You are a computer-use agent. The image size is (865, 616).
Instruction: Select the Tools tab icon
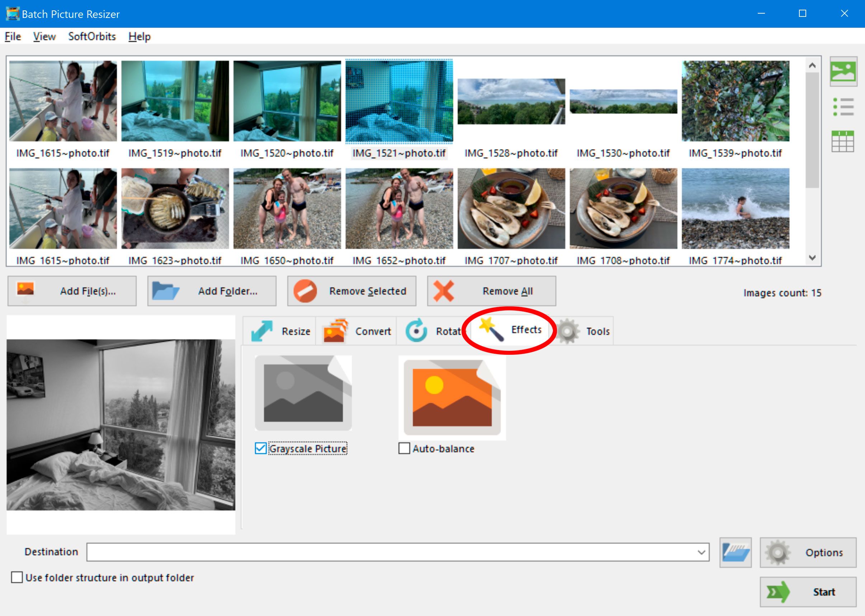(568, 331)
